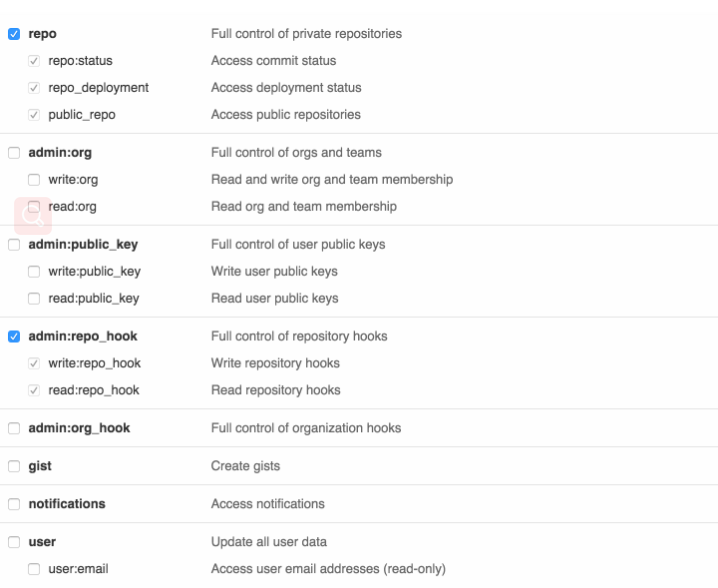Toggle the read:repo_hook checkbox

pos(33,391)
